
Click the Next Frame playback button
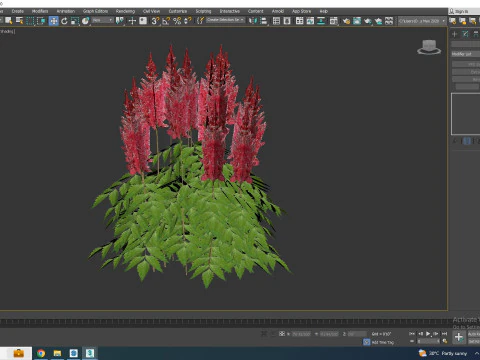436,334
